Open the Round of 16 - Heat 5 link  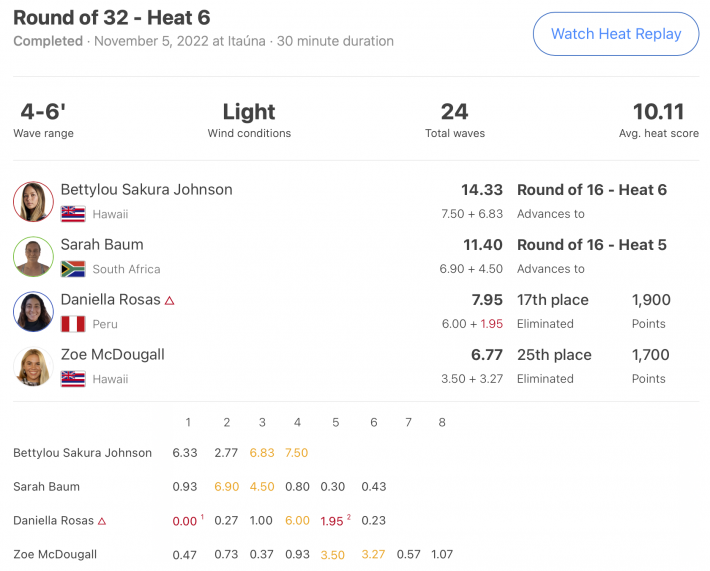tap(592, 245)
